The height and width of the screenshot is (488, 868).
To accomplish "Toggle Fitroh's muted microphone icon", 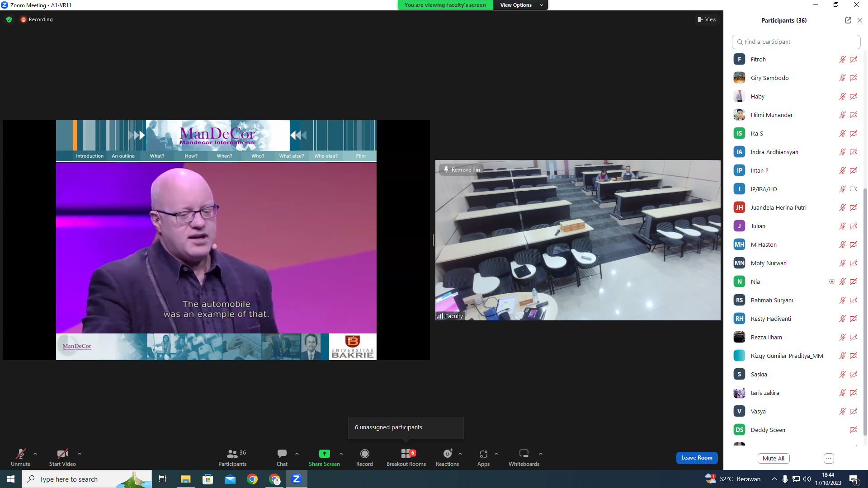I will click(x=843, y=59).
